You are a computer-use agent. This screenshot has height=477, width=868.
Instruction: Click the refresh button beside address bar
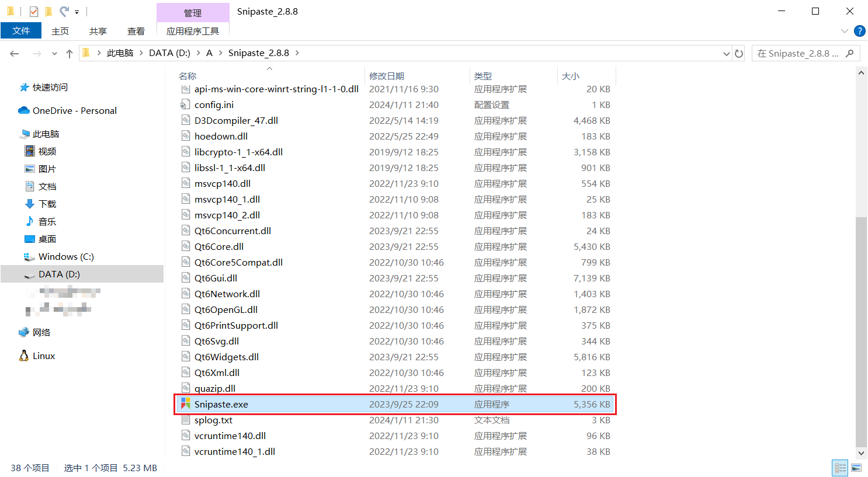(739, 54)
